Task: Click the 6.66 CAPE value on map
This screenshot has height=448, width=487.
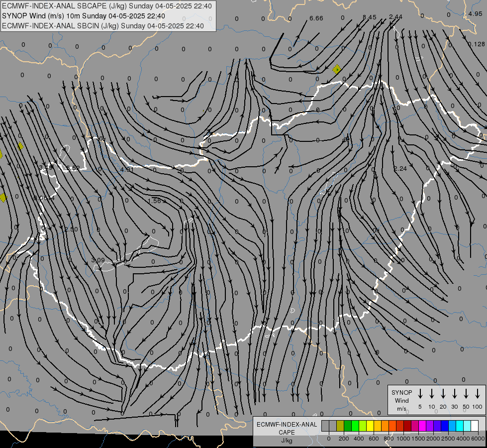Action: pos(316,18)
